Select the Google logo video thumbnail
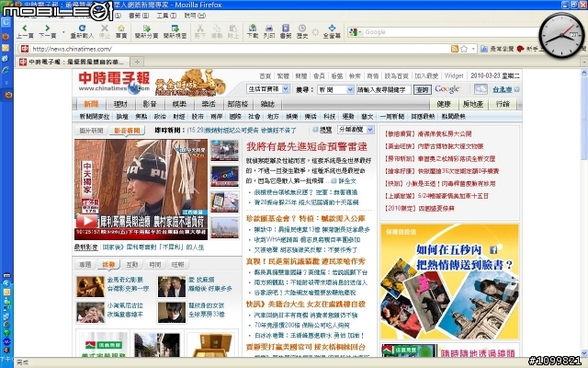588x368 pixels. [x=224, y=176]
